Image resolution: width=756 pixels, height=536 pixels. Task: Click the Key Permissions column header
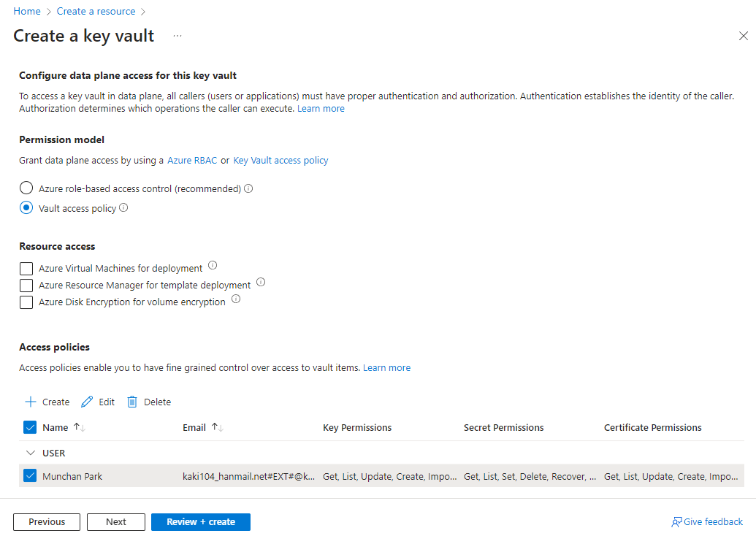click(357, 427)
